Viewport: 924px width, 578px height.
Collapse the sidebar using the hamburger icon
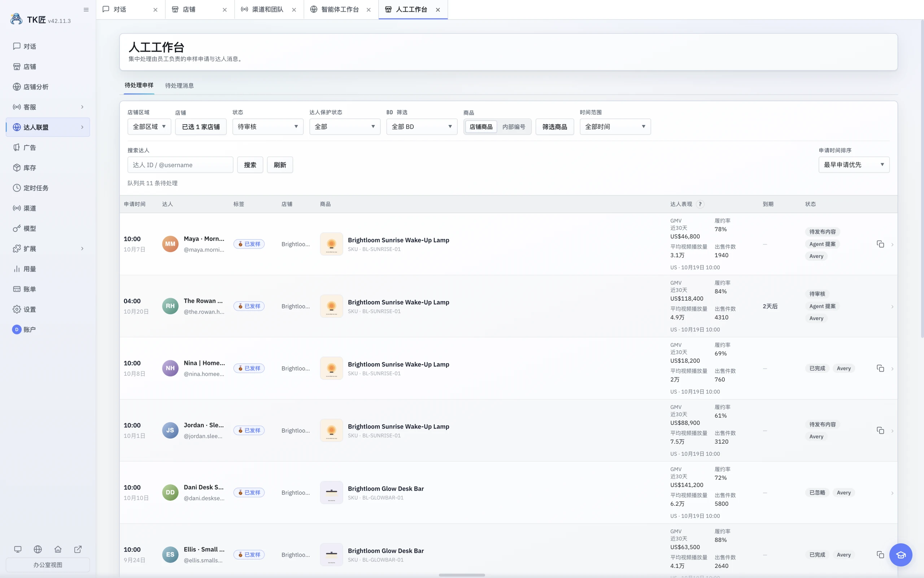coord(86,9)
